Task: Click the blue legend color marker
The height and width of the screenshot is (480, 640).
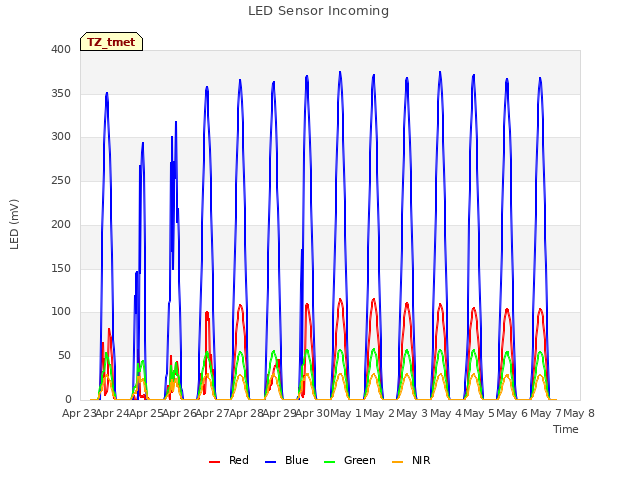Action: point(271,462)
